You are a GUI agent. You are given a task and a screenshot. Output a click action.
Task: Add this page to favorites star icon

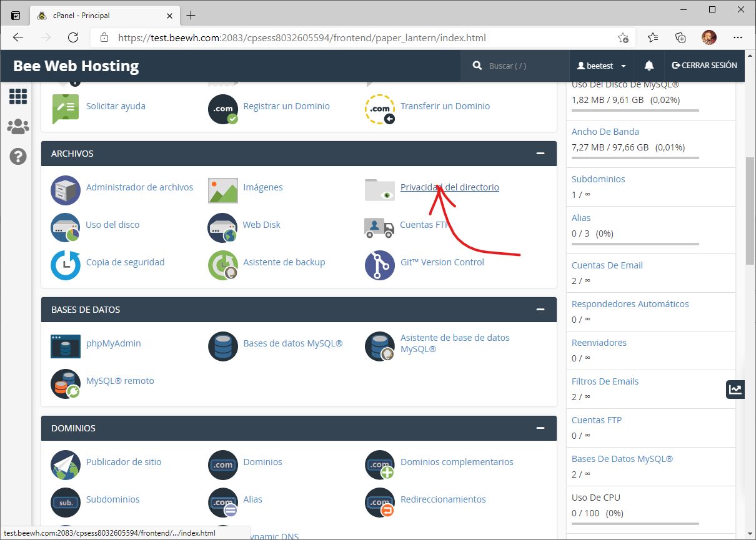point(623,37)
